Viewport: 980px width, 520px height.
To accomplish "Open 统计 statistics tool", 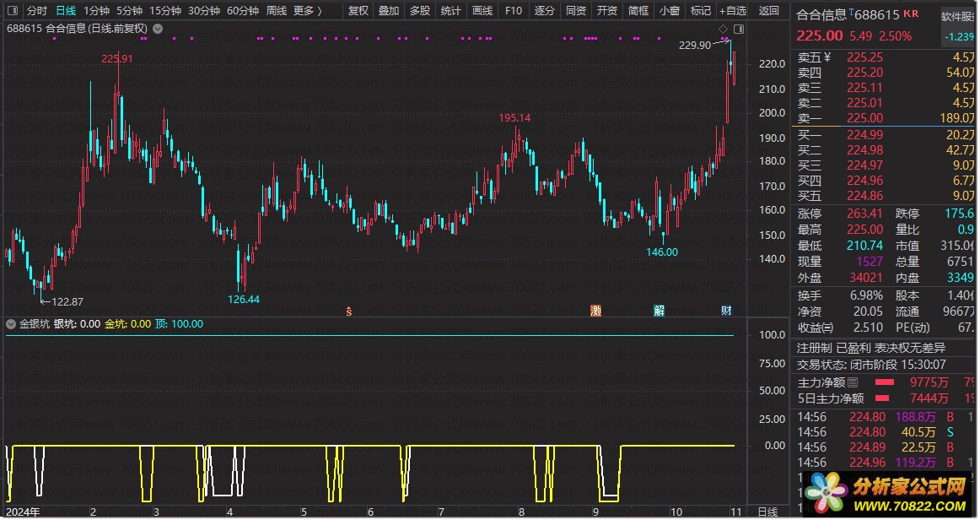I will click(450, 11).
